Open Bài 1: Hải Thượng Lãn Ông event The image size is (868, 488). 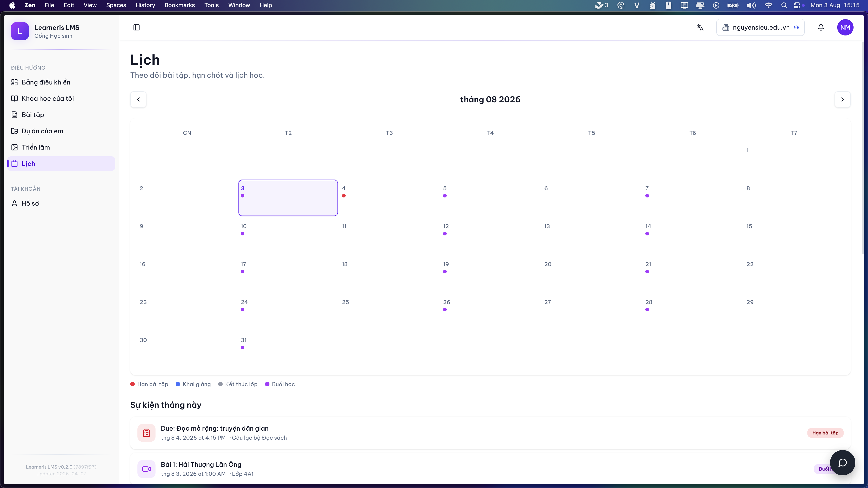(x=490, y=469)
